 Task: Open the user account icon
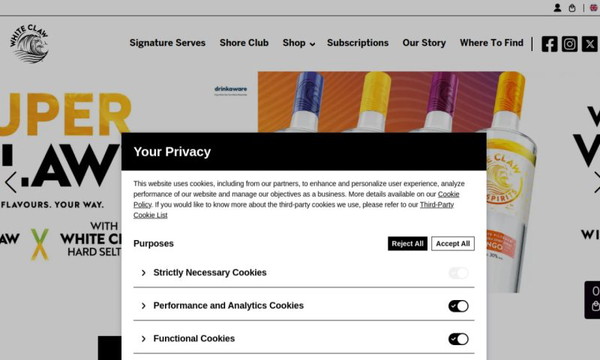click(x=557, y=8)
